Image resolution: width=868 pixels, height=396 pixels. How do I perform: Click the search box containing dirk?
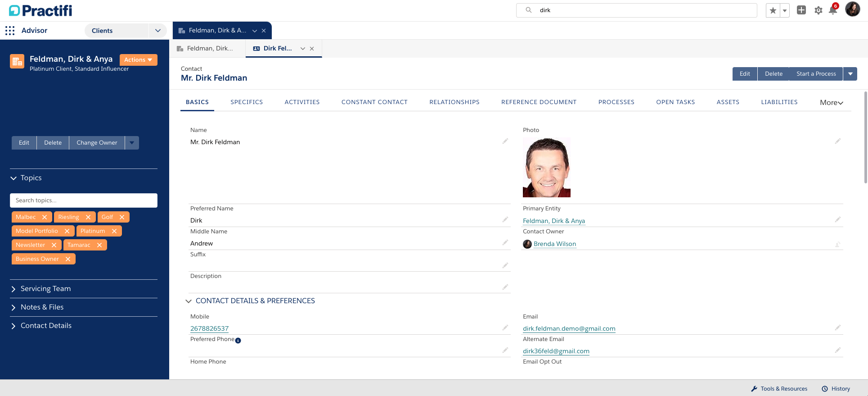click(637, 10)
